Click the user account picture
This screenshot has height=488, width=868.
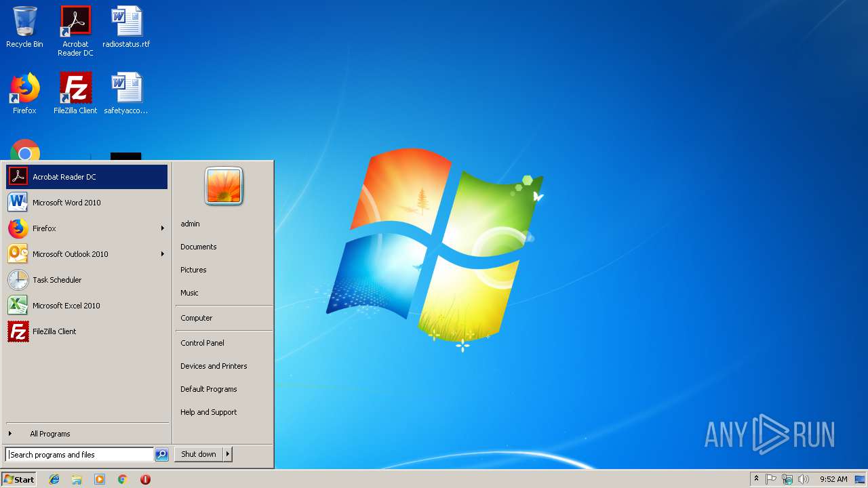[x=224, y=186]
